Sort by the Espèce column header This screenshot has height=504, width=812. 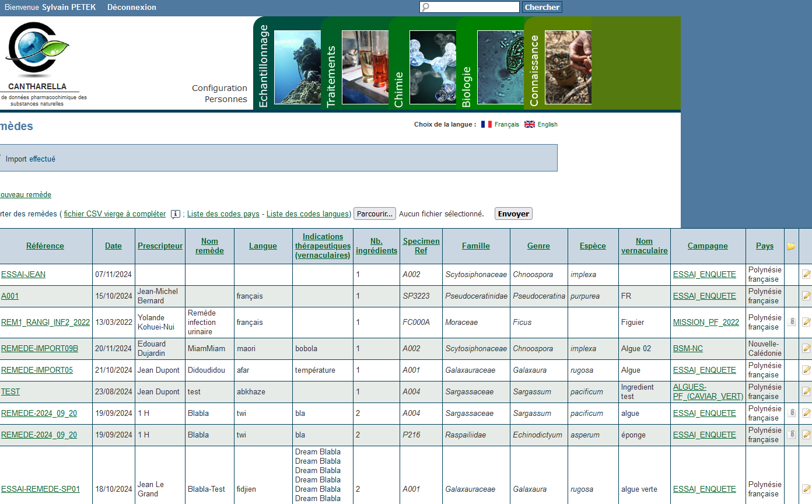(x=593, y=246)
